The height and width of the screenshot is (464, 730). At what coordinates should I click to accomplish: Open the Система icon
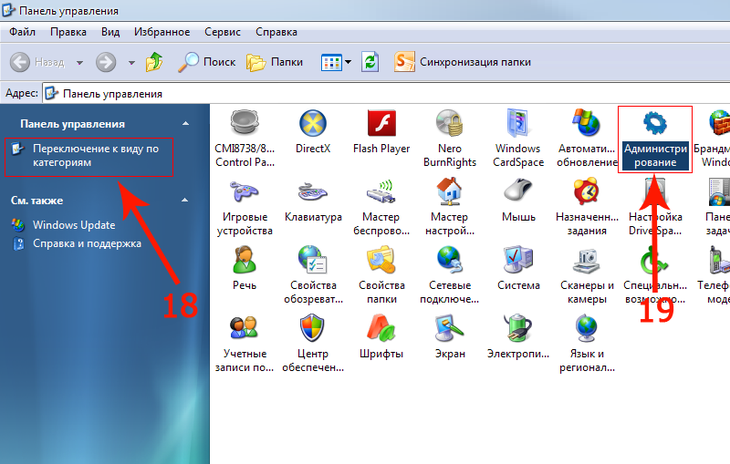(518, 259)
